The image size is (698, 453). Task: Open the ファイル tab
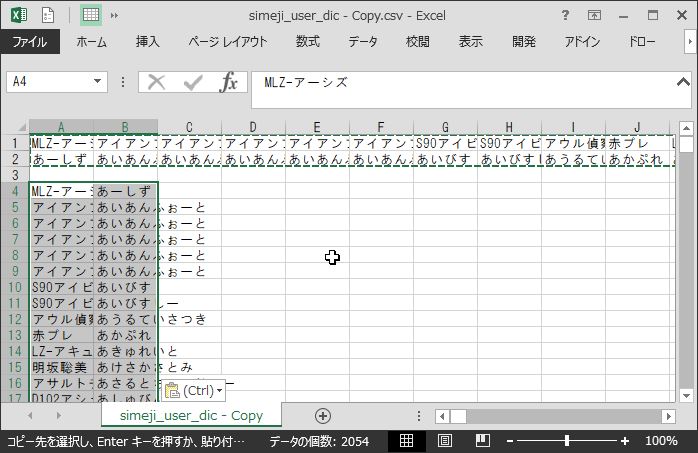tap(30, 42)
